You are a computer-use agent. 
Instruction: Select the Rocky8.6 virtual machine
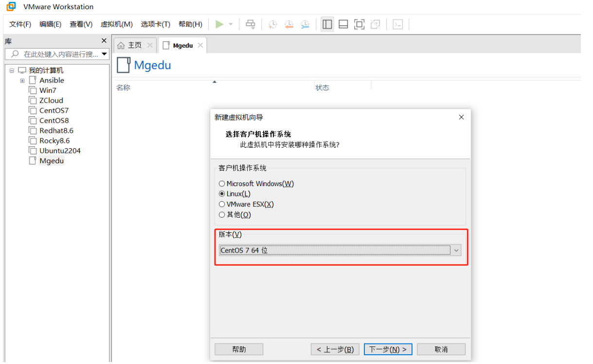pyautogui.click(x=54, y=141)
